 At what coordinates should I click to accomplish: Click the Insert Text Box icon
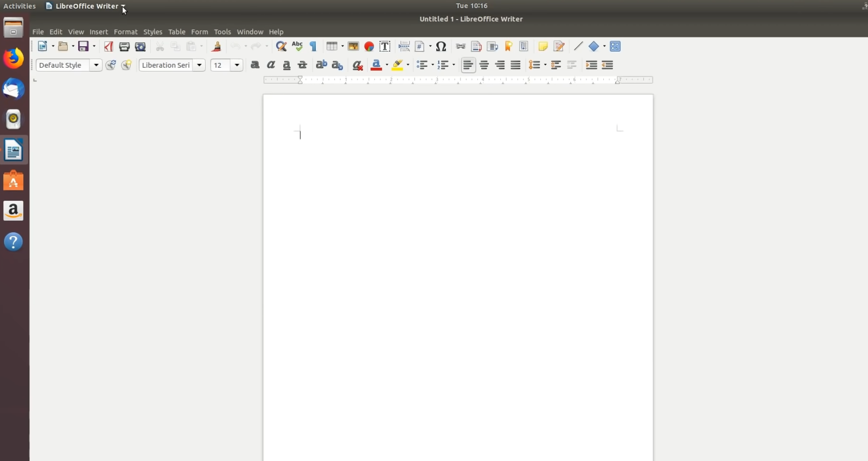click(x=385, y=47)
